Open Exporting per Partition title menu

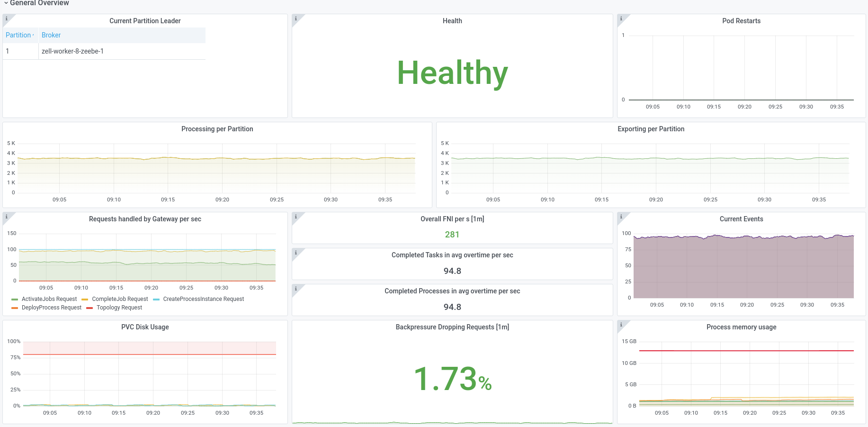tap(651, 129)
